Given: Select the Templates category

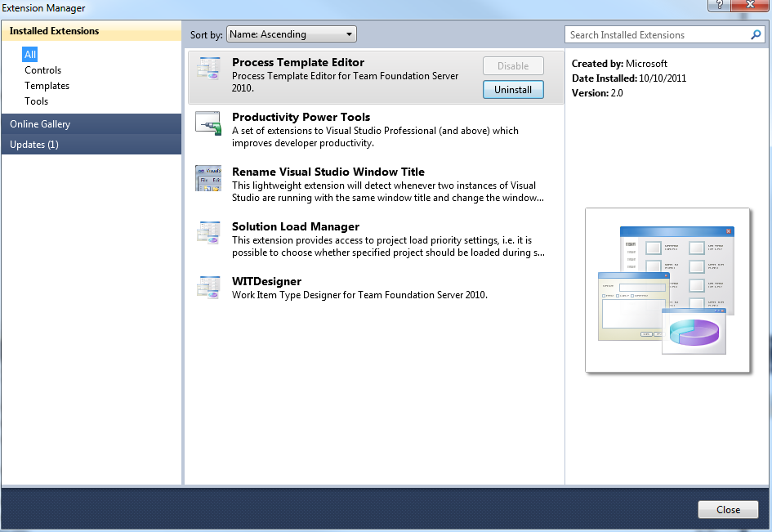Looking at the screenshot, I should pyautogui.click(x=47, y=86).
